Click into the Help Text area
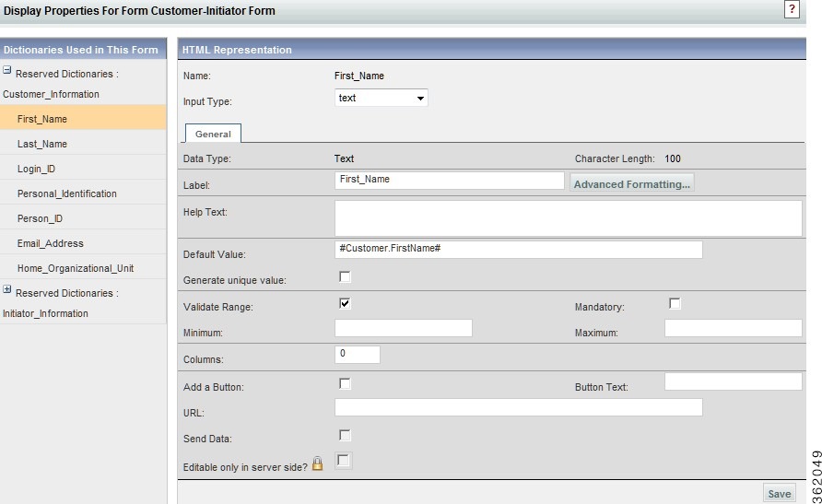 [x=569, y=218]
